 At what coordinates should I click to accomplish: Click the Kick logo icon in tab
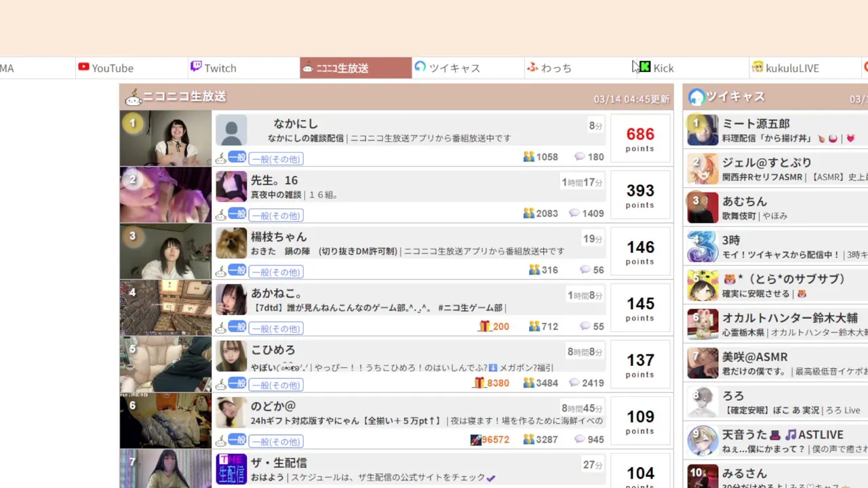pyautogui.click(x=645, y=66)
